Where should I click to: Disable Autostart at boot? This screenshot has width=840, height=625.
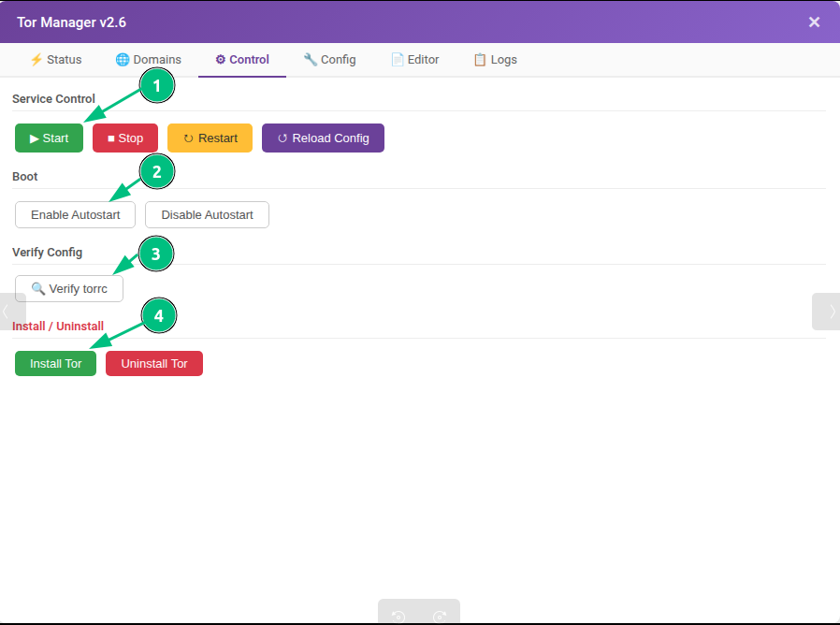click(208, 215)
